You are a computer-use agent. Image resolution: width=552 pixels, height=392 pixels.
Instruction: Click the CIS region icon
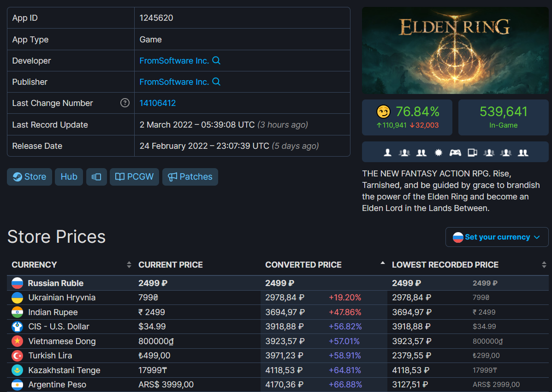click(x=17, y=327)
